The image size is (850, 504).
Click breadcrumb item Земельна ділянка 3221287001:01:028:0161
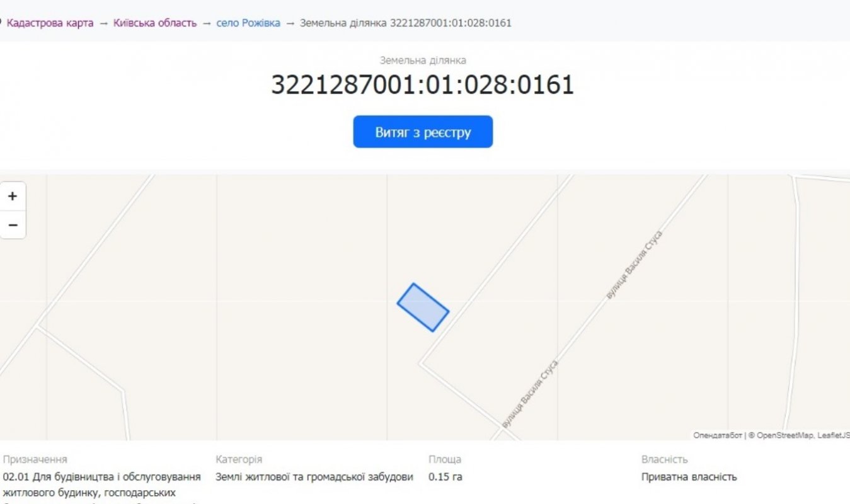click(x=405, y=23)
